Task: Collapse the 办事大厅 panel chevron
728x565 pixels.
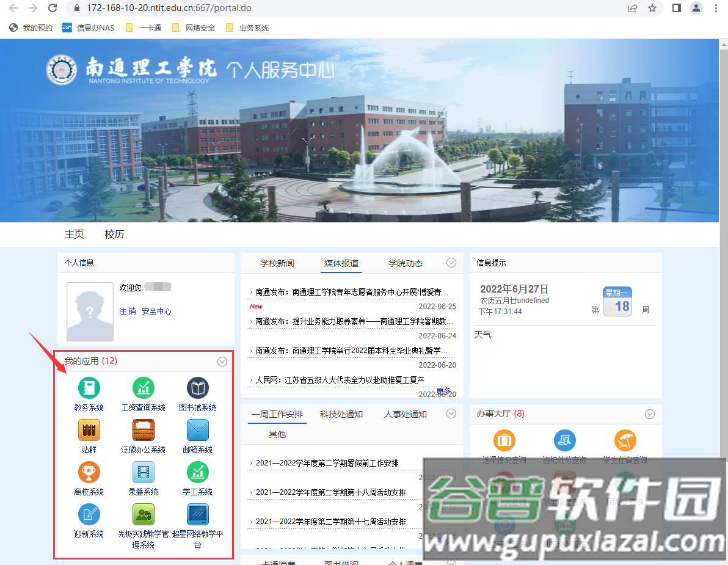Action: click(x=649, y=414)
